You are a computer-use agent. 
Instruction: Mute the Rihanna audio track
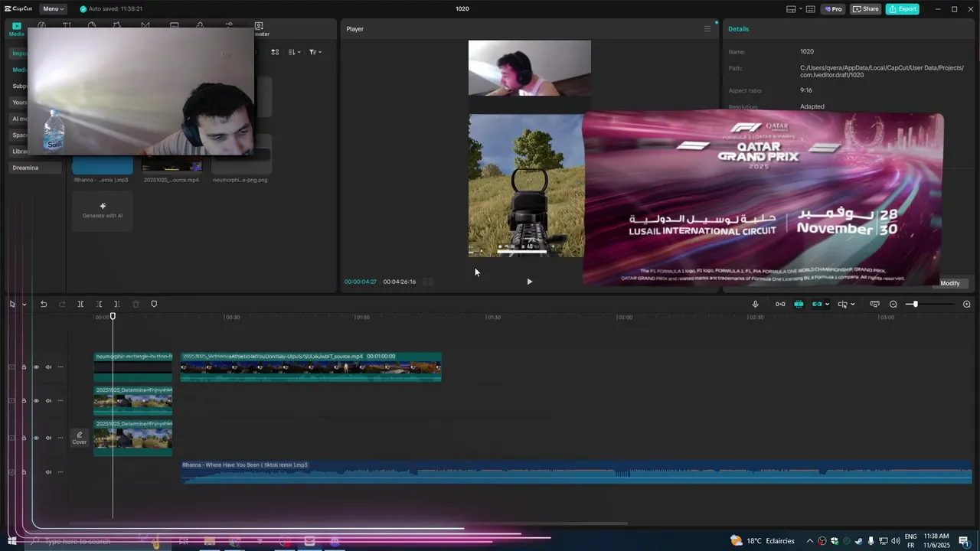48,472
